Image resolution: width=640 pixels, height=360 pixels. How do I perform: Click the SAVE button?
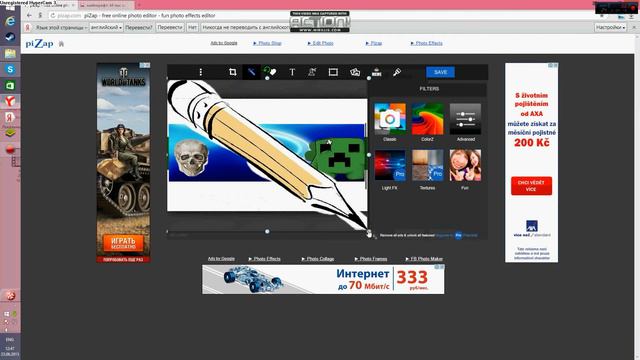point(440,72)
